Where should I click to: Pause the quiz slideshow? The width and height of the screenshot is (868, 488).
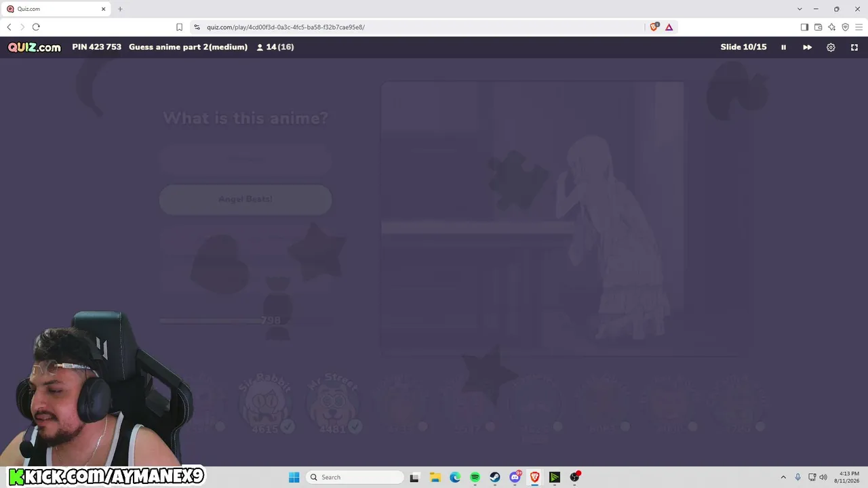pos(783,47)
